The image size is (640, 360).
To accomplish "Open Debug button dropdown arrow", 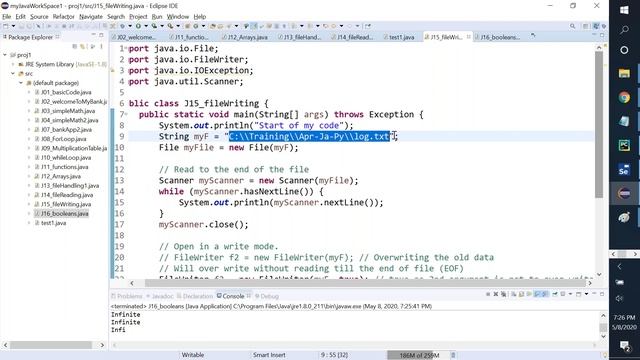I will click(130, 26).
